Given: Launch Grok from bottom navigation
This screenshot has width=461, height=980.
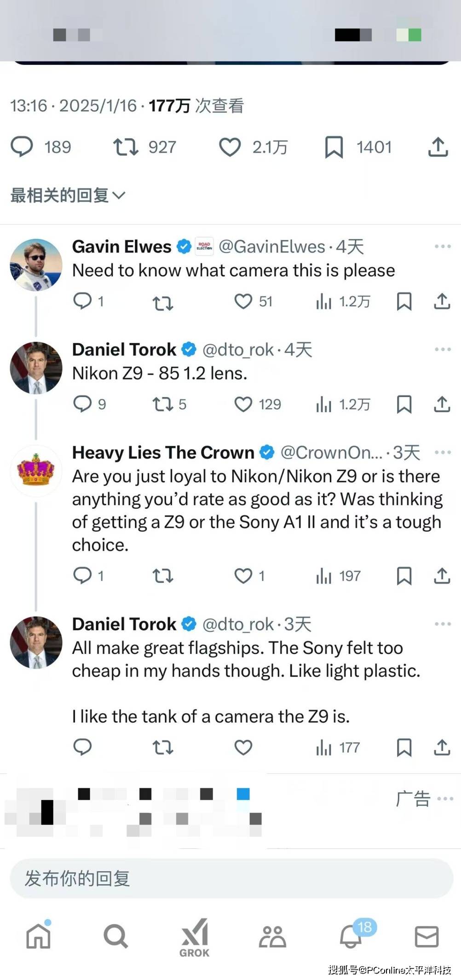Looking at the screenshot, I should (x=194, y=938).
